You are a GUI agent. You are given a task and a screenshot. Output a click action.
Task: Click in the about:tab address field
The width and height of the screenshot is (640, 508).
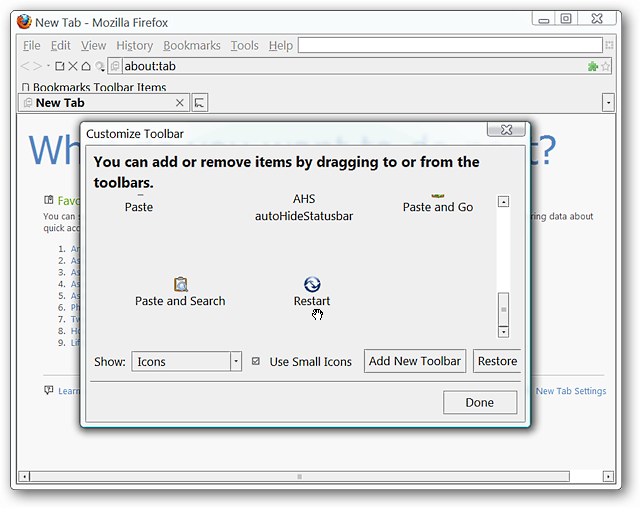click(x=353, y=66)
